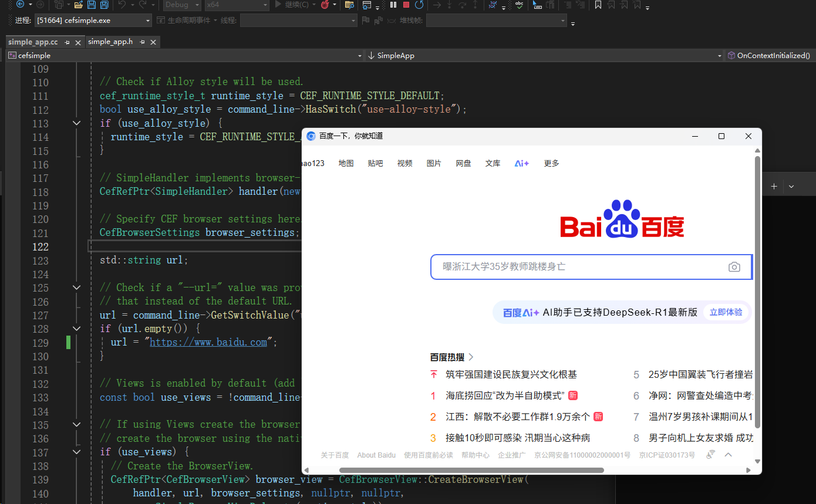816x504 pixels.
Task: Click the Find in Files folder icon
Action: pos(349,5)
